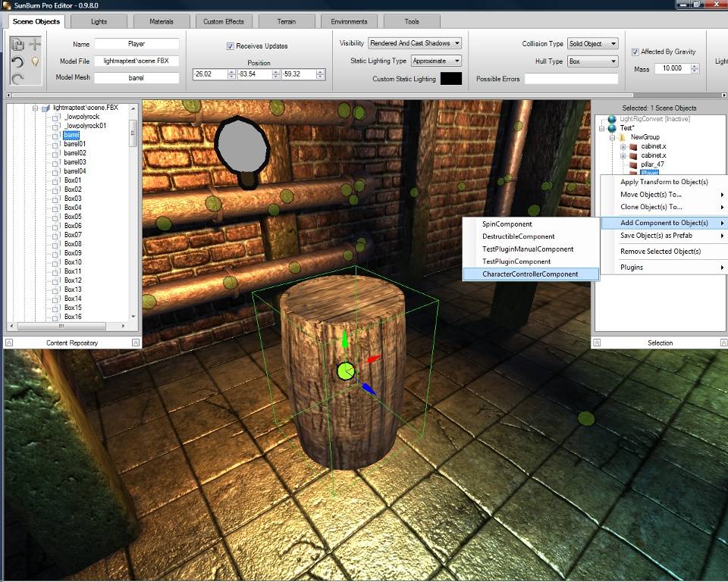
Task: Switch to the Materials tab
Action: coord(161,22)
